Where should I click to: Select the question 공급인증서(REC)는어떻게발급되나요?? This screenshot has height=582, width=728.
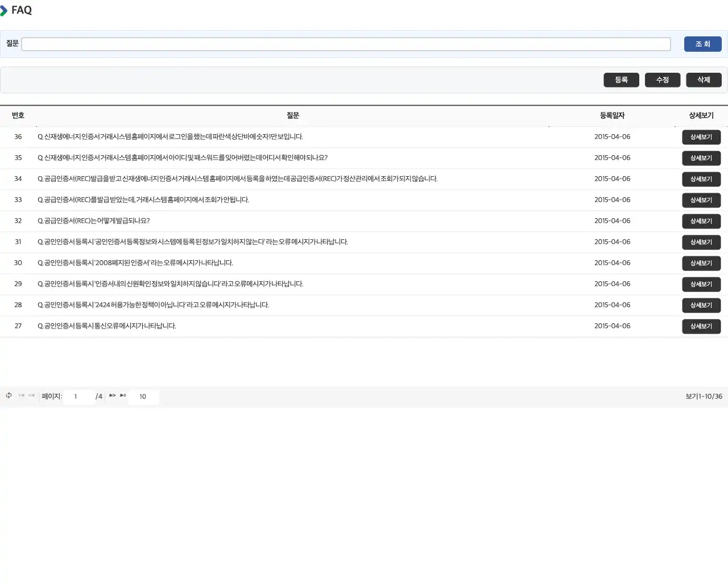pos(94,221)
